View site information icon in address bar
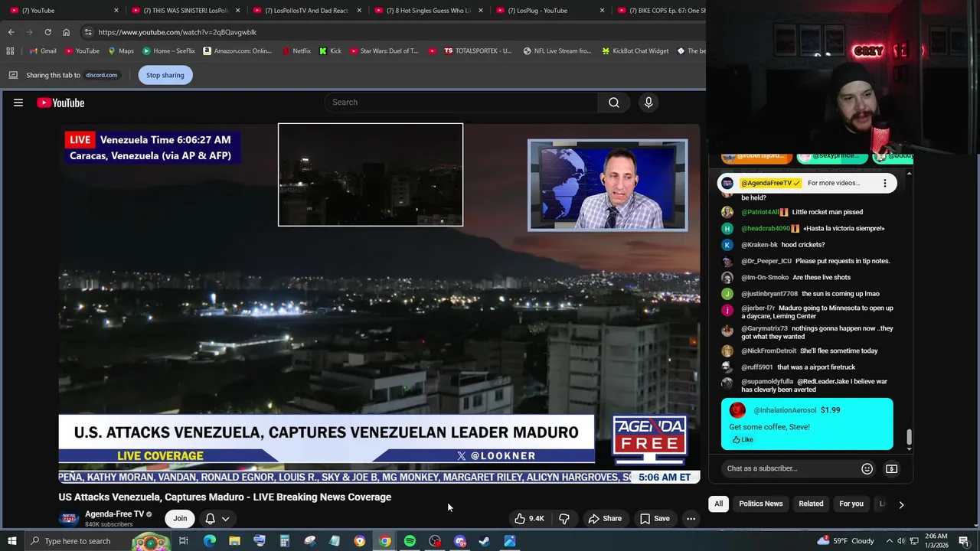Viewport: 980px width, 551px height. (88, 32)
